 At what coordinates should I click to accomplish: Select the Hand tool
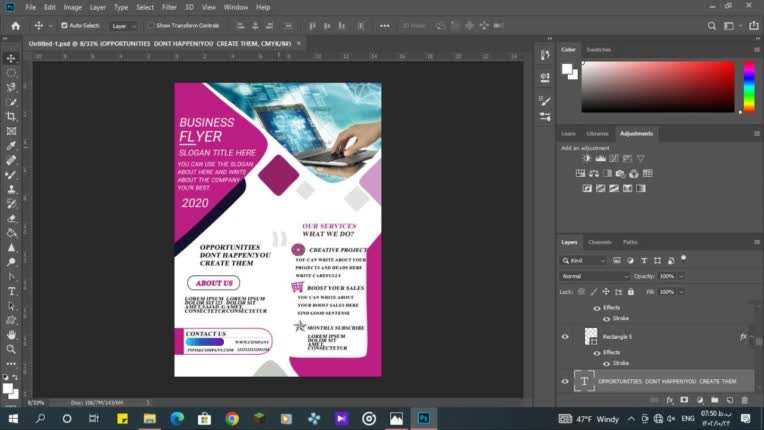[x=11, y=335]
